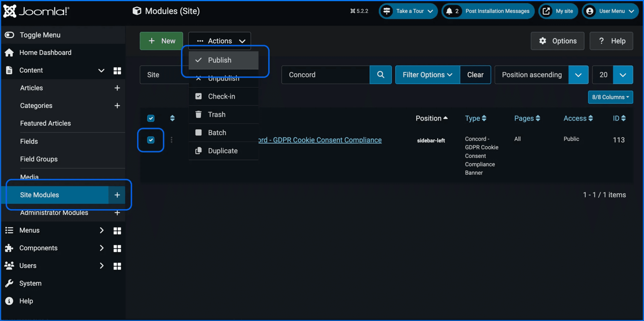Click the Options gear button
Screen dimensions: 644x321
pos(557,41)
